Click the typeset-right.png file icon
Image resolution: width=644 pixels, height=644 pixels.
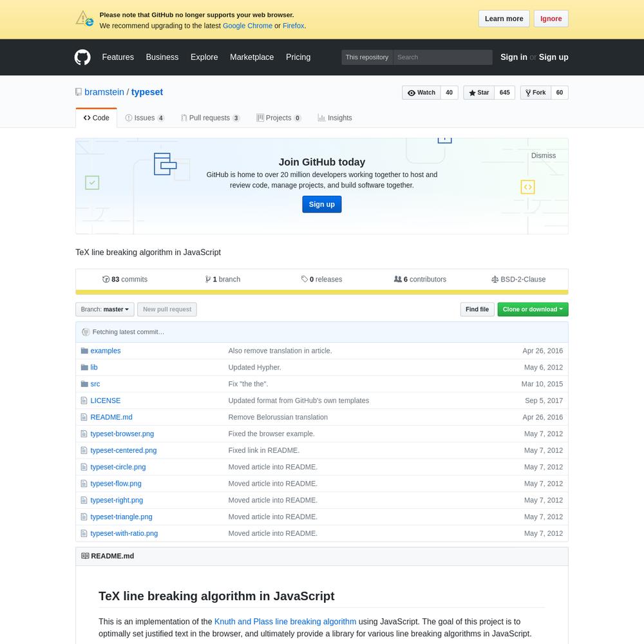[84, 500]
